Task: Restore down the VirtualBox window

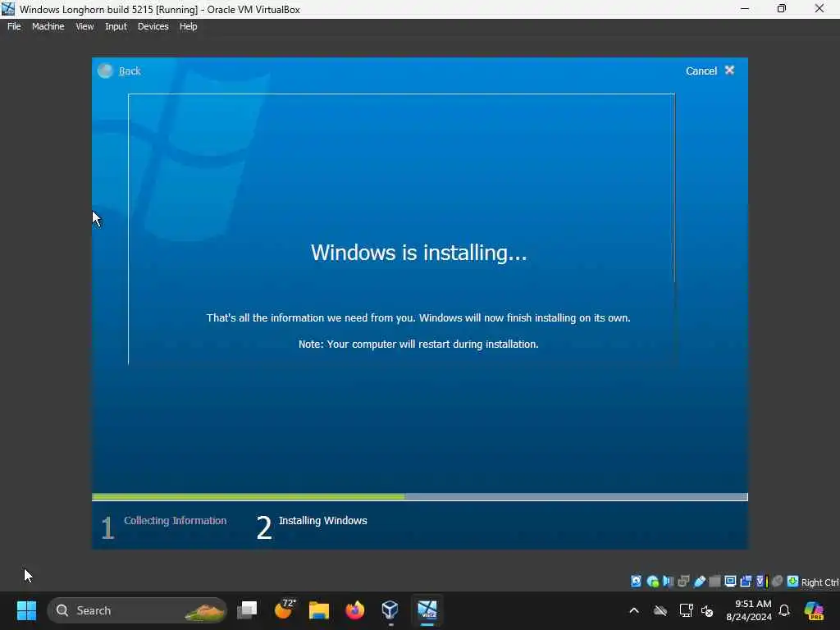Action: (782, 8)
